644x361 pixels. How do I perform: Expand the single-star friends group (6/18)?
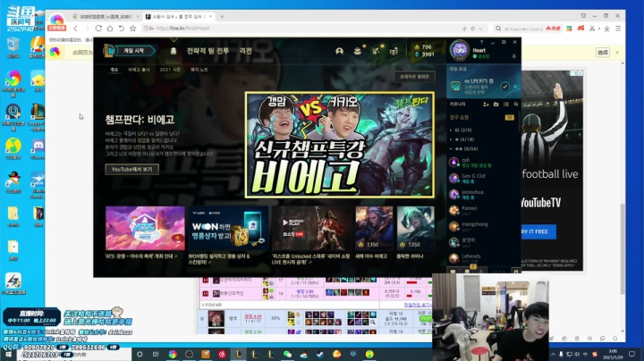[x=464, y=139]
